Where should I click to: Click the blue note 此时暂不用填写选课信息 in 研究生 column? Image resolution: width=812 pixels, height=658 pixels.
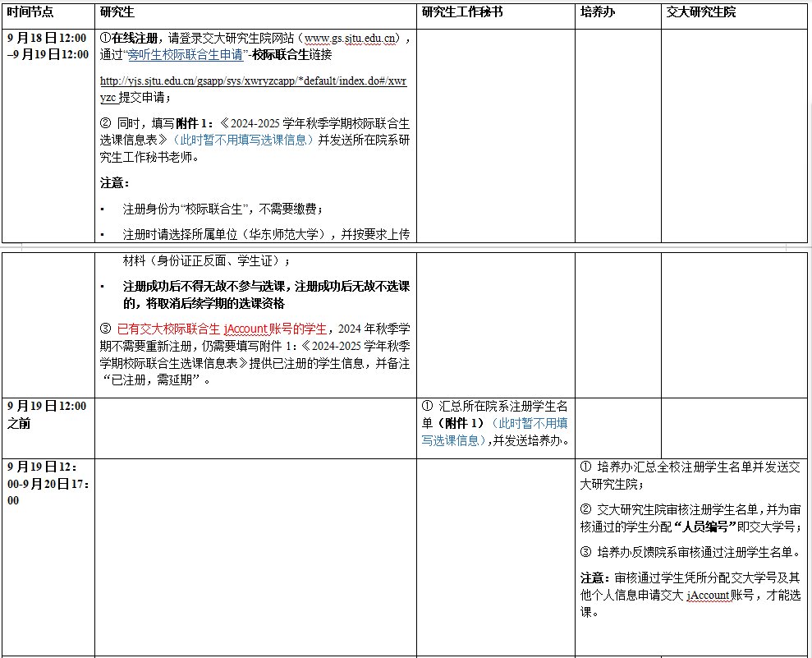(x=243, y=140)
